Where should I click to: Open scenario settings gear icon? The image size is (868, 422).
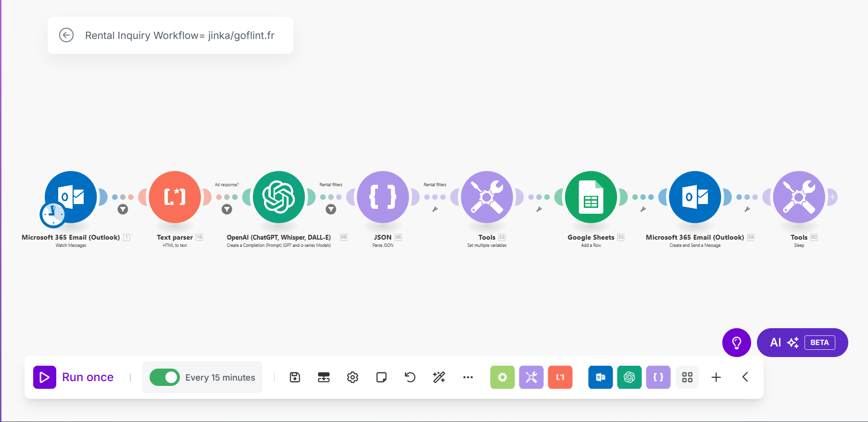click(x=352, y=377)
